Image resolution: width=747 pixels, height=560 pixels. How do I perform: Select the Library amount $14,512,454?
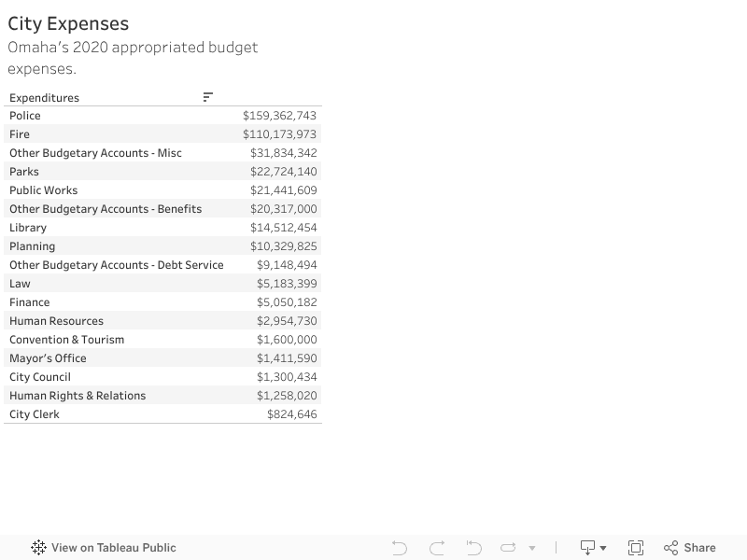[x=283, y=228]
